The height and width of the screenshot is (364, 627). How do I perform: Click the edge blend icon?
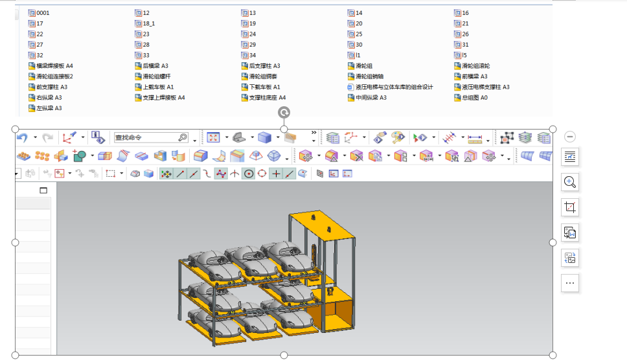click(x=200, y=155)
